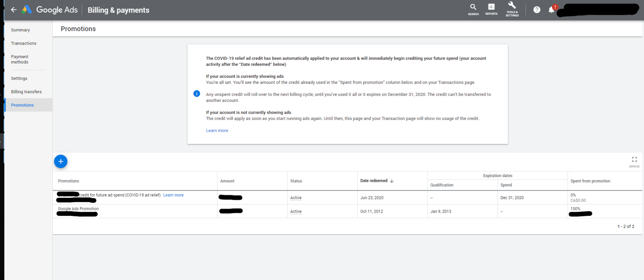Select the Oct 11, 2012 date cell
This screenshot has height=280, width=644.
point(372,212)
